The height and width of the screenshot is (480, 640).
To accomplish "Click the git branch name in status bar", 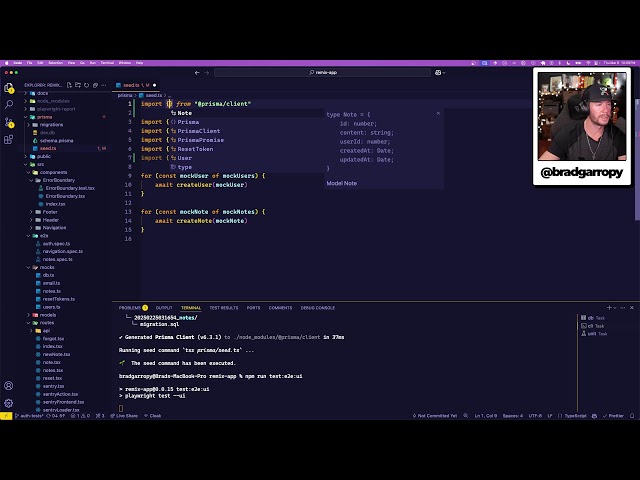I will (x=29, y=416).
